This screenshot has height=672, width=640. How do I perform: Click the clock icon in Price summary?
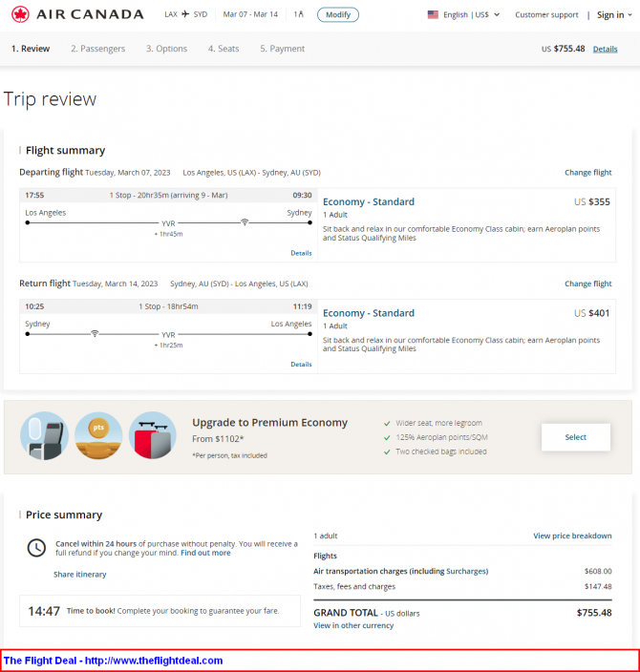pyautogui.click(x=36, y=548)
